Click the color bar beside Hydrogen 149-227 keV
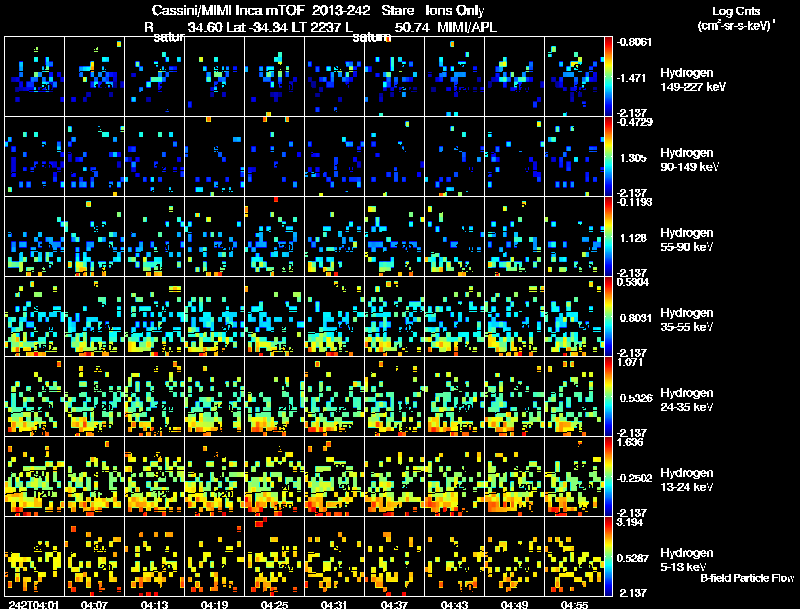 point(608,76)
